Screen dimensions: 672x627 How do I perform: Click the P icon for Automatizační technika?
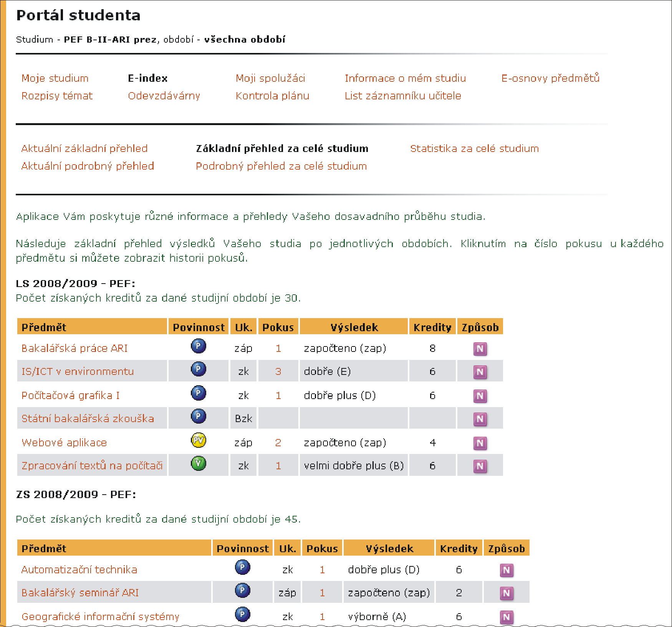click(243, 568)
